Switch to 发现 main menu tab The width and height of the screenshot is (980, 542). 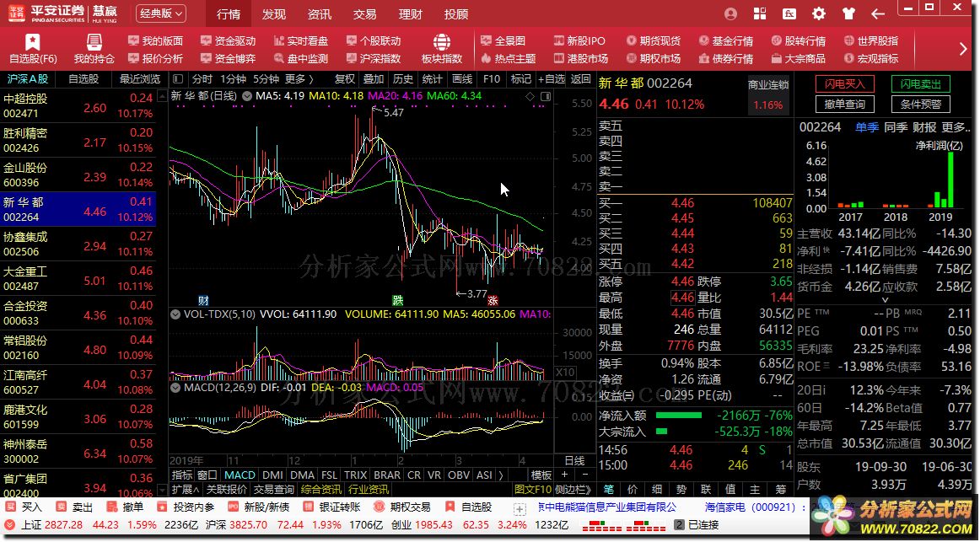(x=274, y=13)
